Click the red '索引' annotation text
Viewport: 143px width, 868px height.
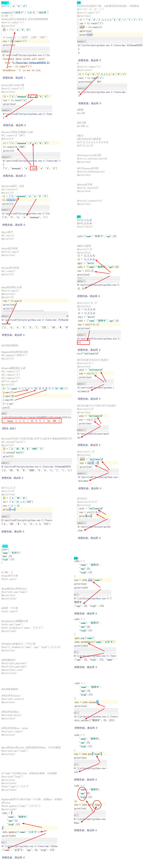99,82
